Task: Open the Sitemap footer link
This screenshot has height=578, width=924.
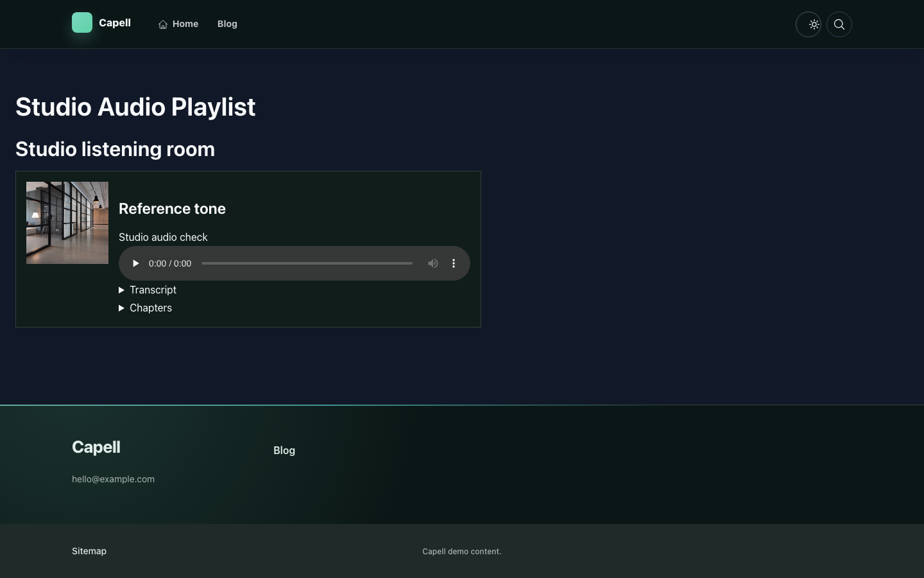Action: pyautogui.click(x=89, y=551)
